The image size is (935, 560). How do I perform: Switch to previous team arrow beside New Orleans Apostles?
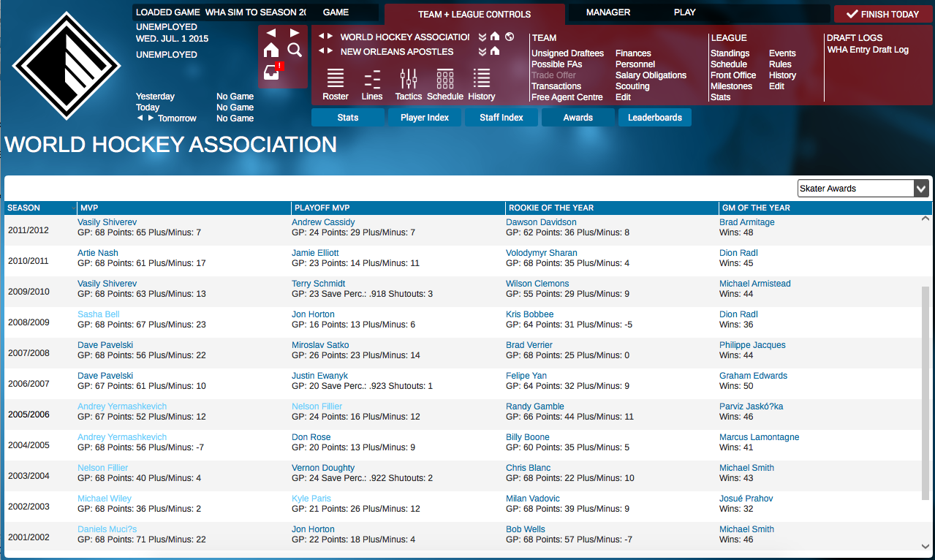click(x=322, y=51)
